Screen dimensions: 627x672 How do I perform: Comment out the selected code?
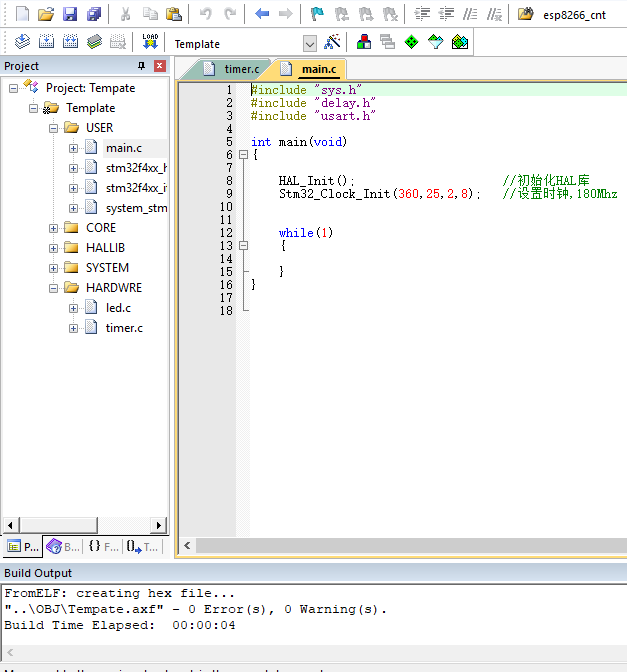[x=470, y=14]
